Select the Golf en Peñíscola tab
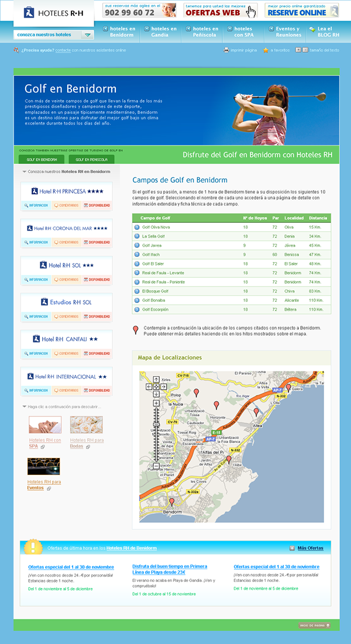This screenshot has height=644, width=351. click(x=91, y=159)
